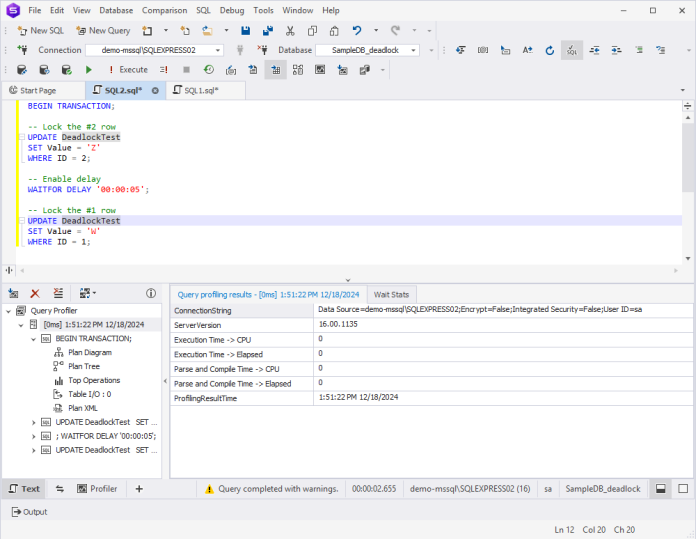Click the info icon in profiler panel
This screenshot has height=539, width=696.
click(x=151, y=293)
